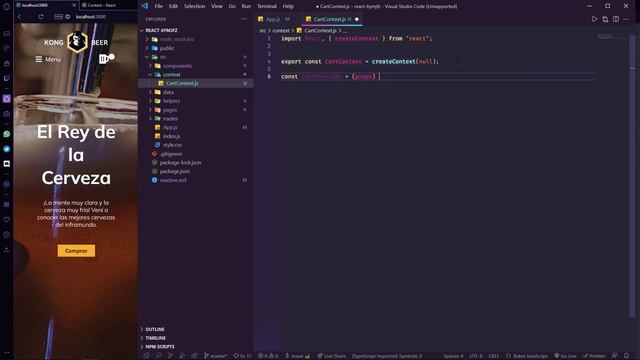
Task: Open the View menu
Action: 217,6
